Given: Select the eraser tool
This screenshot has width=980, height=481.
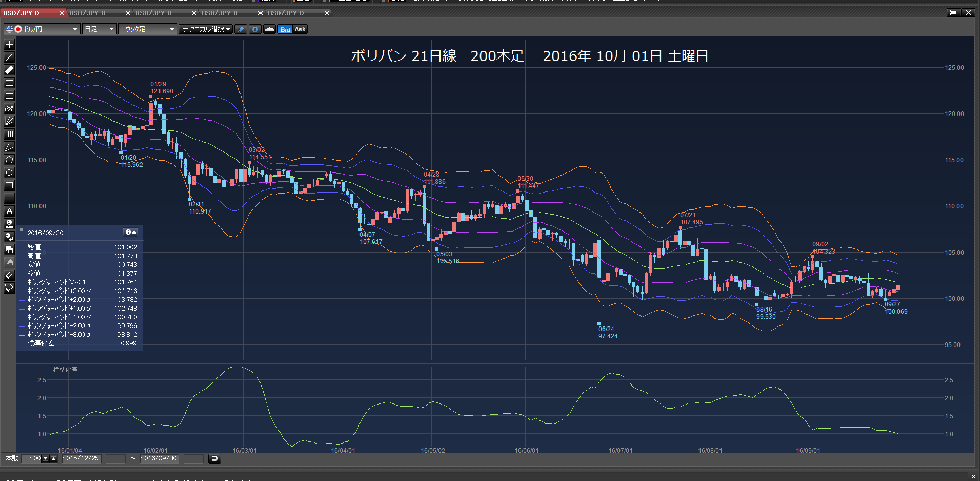Looking at the screenshot, I should (9, 275).
